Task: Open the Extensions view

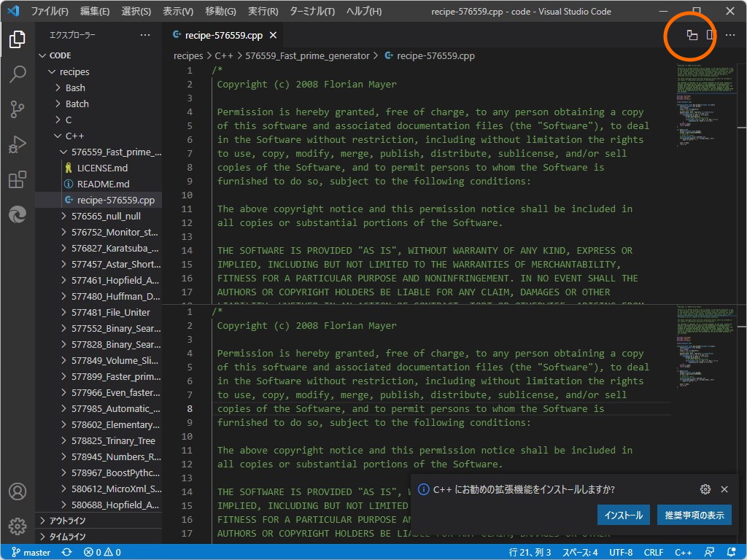Action: (x=18, y=179)
